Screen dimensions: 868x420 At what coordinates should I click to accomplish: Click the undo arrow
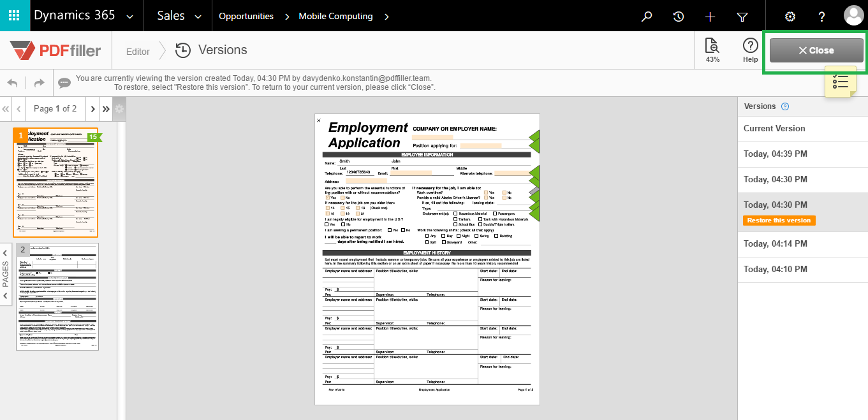pyautogui.click(x=13, y=82)
